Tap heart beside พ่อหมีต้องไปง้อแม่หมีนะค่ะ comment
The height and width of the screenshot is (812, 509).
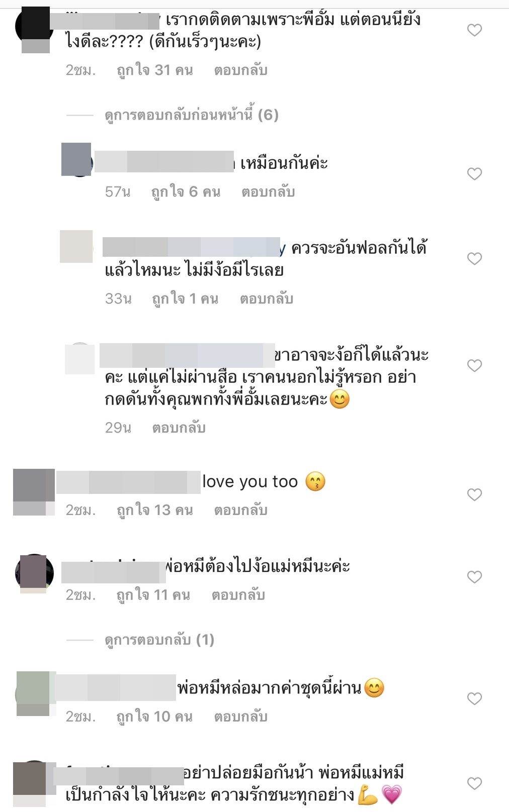(x=474, y=577)
